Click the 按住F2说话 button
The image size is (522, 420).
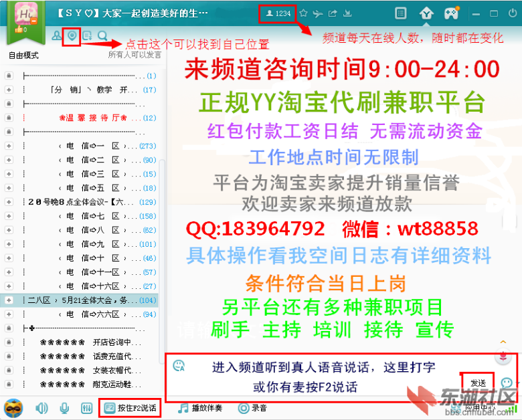tap(130, 408)
